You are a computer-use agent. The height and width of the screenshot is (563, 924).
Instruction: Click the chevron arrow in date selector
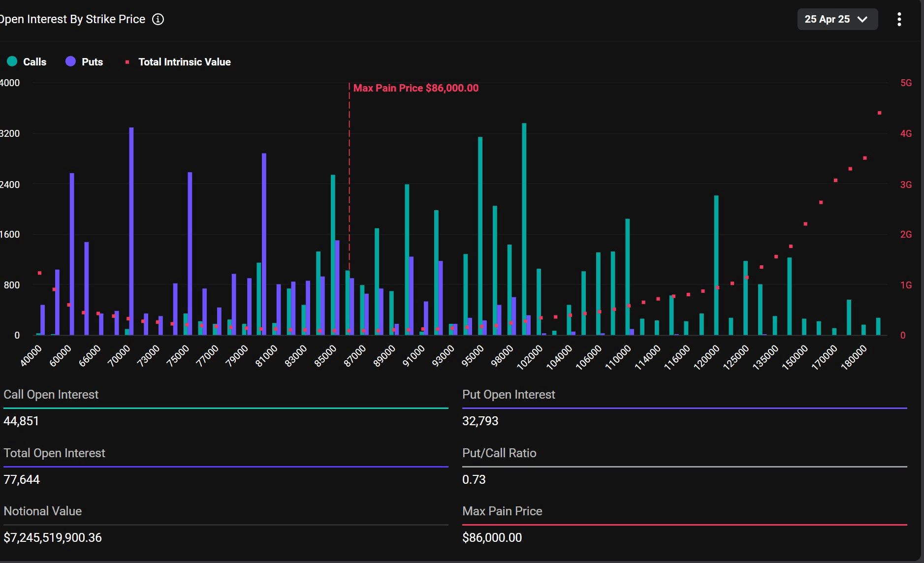pyautogui.click(x=862, y=19)
